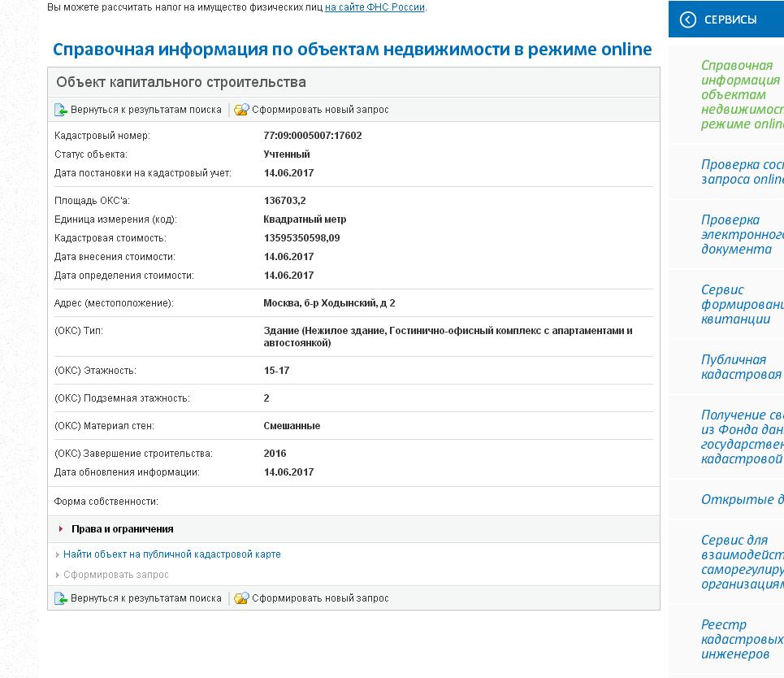Click the floors value 15-17

(x=276, y=370)
